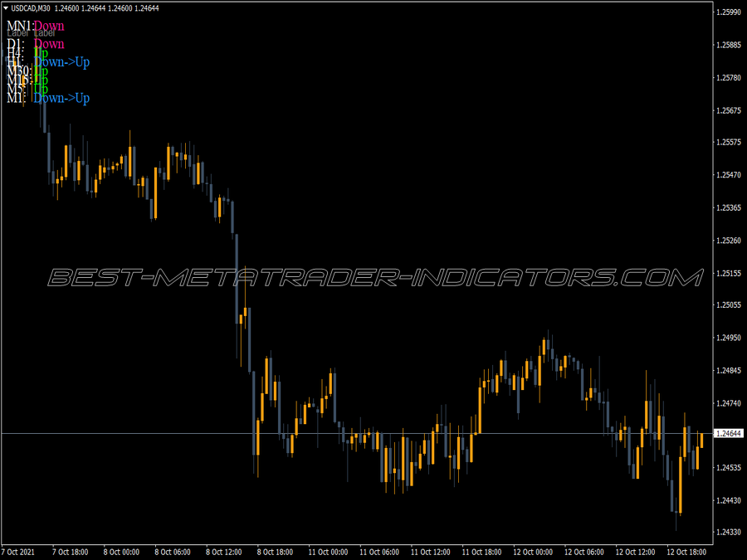Image resolution: width=747 pixels, height=560 pixels.
Task: Click price level 1.24845 on the scale
Action: 729,371
